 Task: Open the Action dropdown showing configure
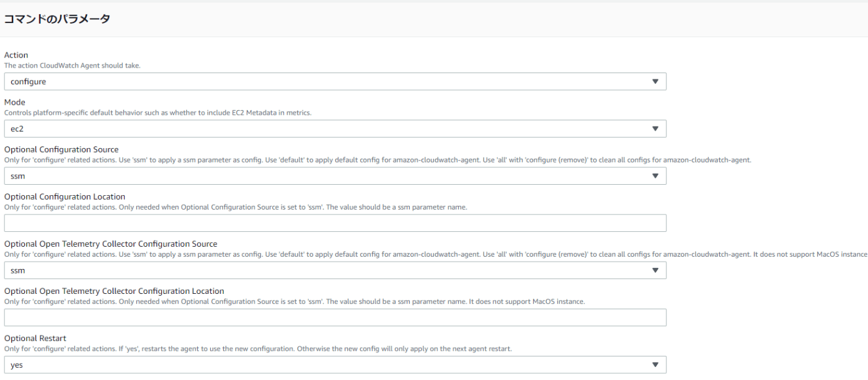coord(335,82)
